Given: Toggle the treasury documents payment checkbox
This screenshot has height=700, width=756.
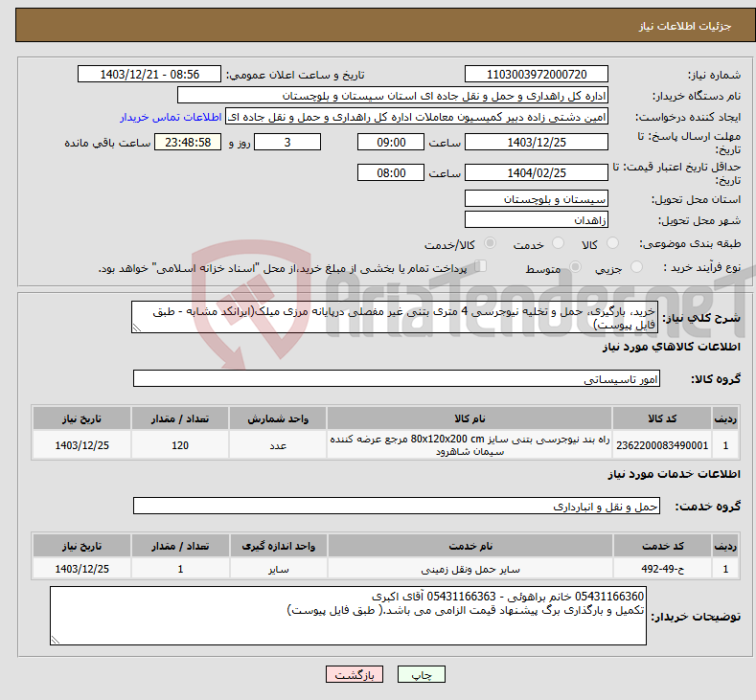Looking at the screenshot, I should pos(481,266).
